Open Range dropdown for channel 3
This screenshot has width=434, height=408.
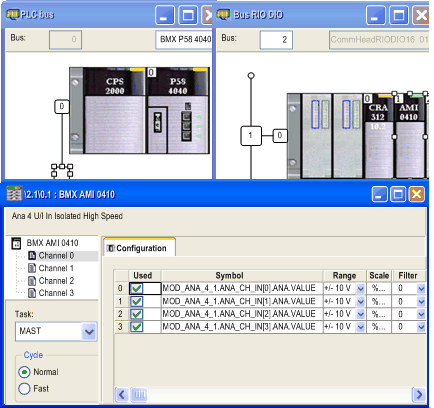(360, 327)
